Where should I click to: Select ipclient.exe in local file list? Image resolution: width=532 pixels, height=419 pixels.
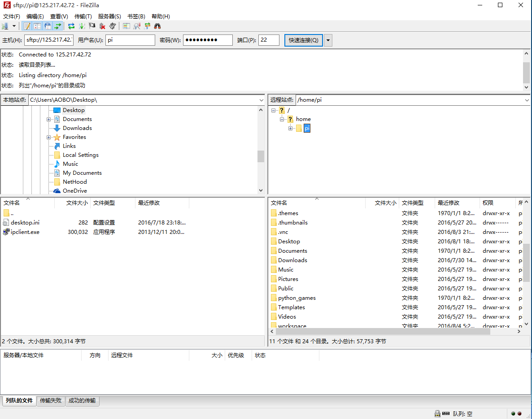click(25, 232)
